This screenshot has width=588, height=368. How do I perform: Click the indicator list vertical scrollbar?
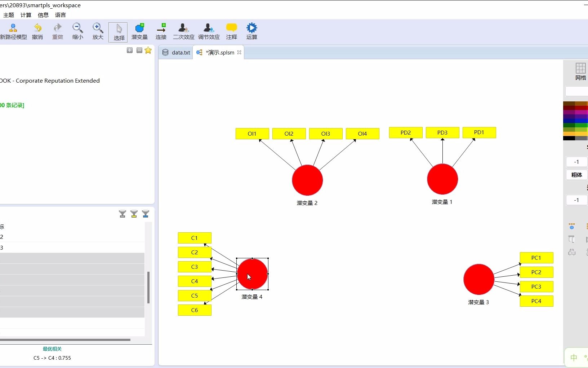148,288
